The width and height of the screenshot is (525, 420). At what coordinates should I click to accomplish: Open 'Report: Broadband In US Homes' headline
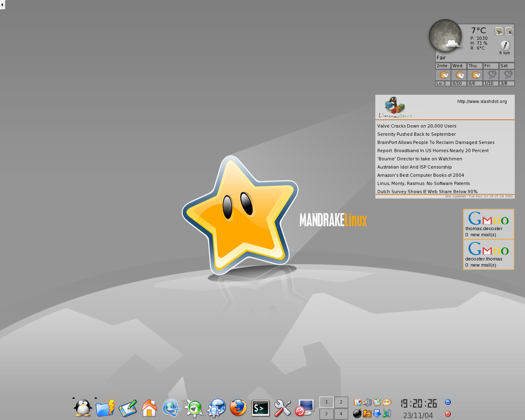coord(433,151)
